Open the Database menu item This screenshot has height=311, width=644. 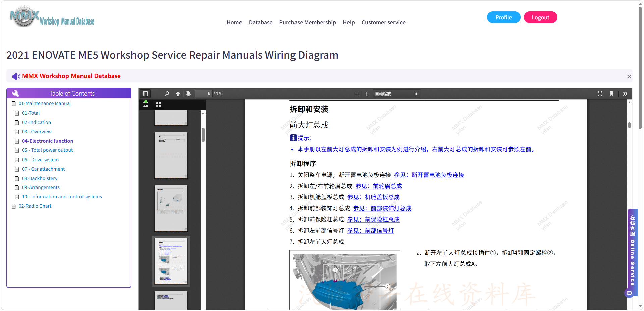[261, 22]
